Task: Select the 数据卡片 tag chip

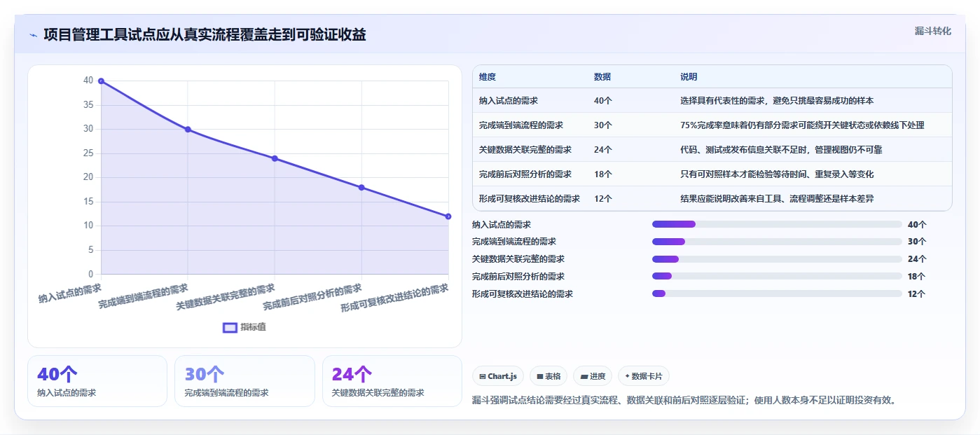Action: pyautogui.click(x=643, y=376)
